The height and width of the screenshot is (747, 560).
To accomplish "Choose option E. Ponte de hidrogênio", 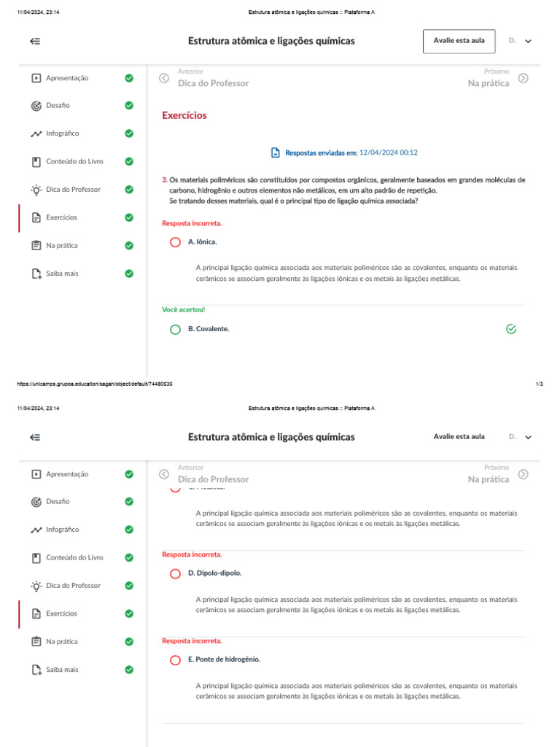I will [175, 659].
